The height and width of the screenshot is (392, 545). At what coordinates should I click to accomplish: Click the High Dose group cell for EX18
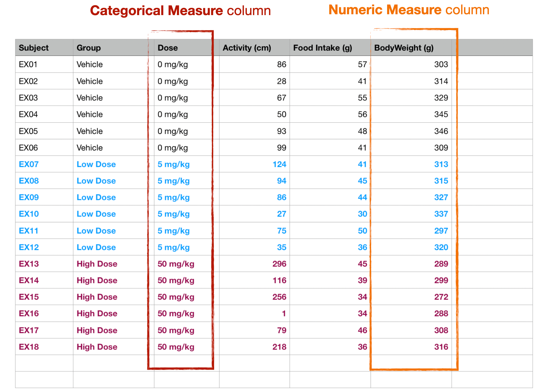coord(113,347)
